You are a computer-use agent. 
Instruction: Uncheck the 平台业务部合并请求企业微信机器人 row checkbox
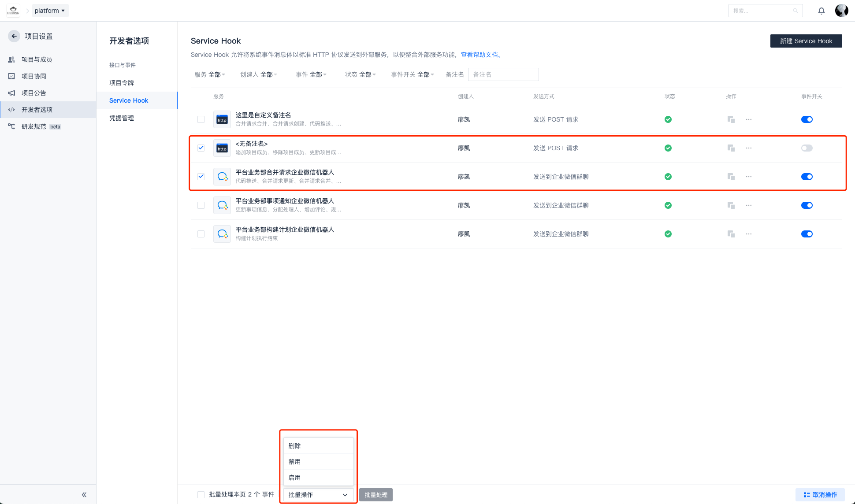[x=201, y=177]
